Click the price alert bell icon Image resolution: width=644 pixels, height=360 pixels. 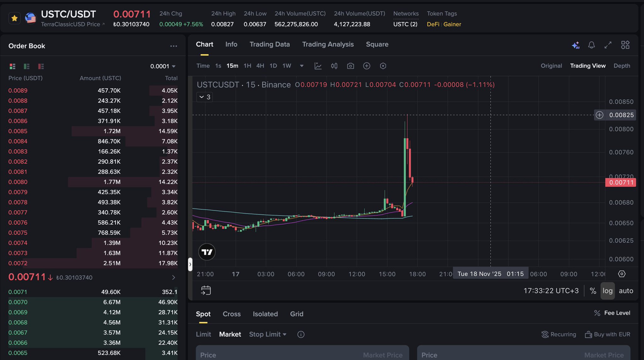pos(591,45)
